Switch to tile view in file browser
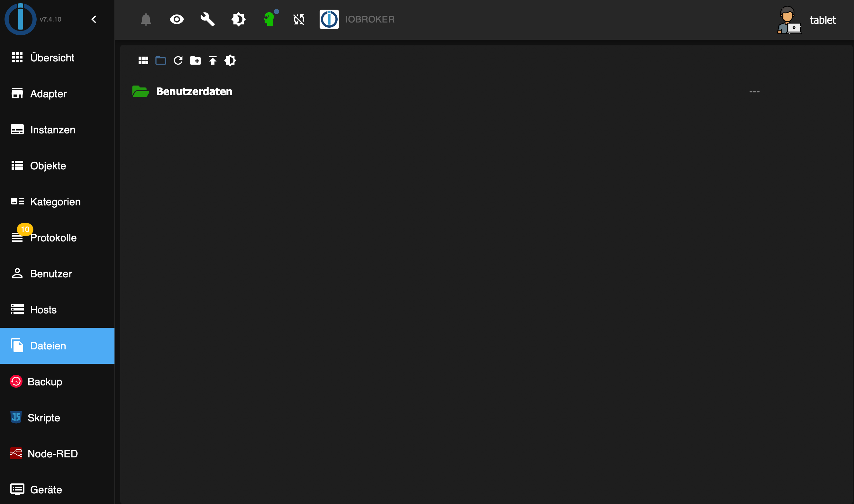Screen dimensions: 854x504 (x=143, y=60)
